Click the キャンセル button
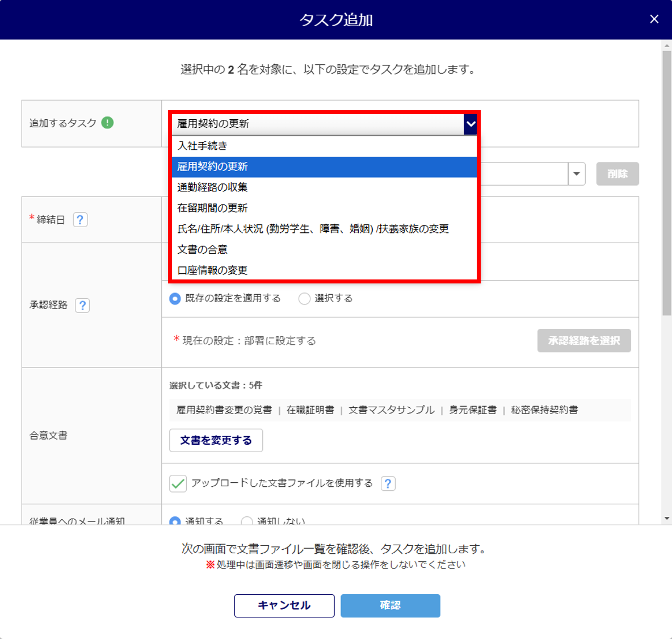Image resolution: width=672 pixels, height=639 pixels. tap(284, 605)
